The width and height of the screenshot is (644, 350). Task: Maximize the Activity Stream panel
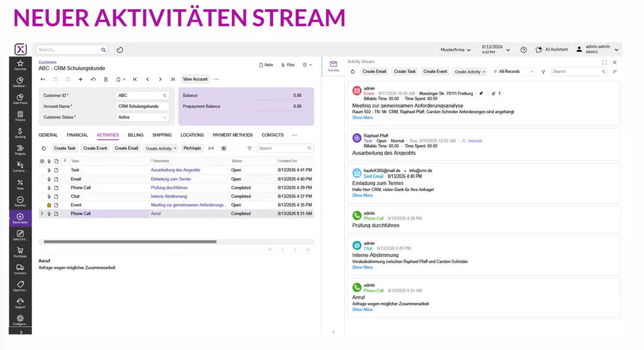click(x=605, y=62)
